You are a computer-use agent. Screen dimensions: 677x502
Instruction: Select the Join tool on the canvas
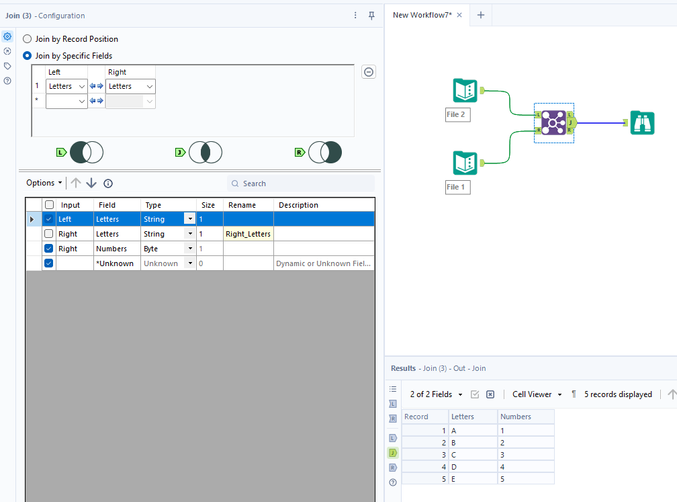coord(554,123)
